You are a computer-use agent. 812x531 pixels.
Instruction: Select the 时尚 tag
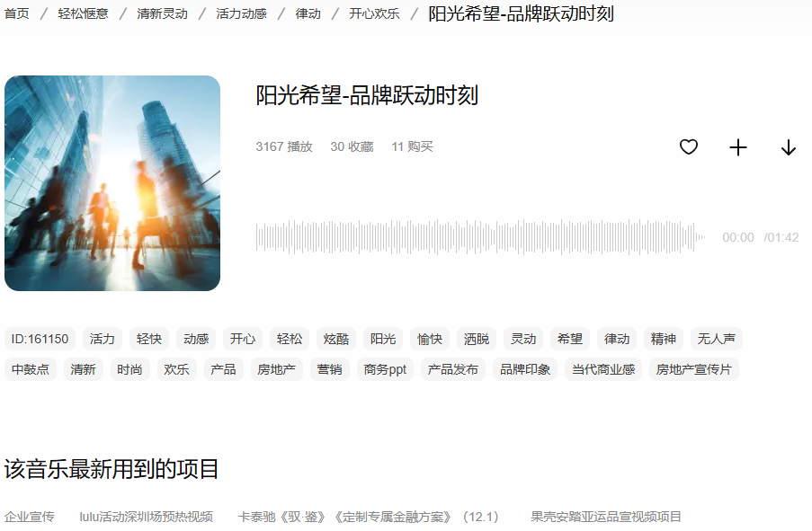coord(130,369)
